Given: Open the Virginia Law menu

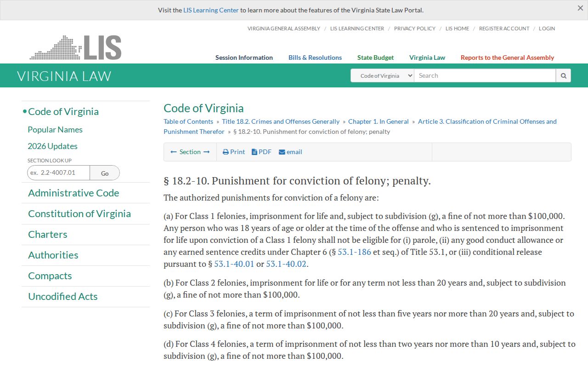Looking at the screenshot, I should click(x=427, y=57).
